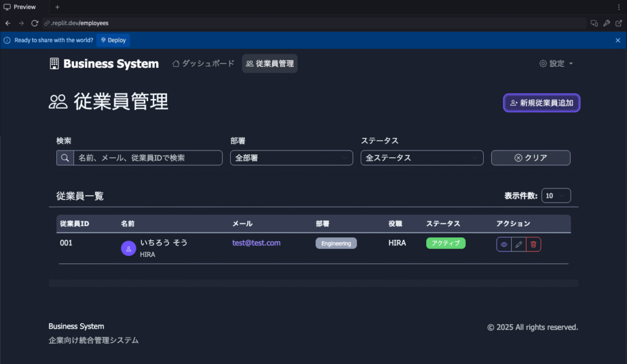View details of employee 001
Viewport: 627px width, 364px height.
click(504, 244)
